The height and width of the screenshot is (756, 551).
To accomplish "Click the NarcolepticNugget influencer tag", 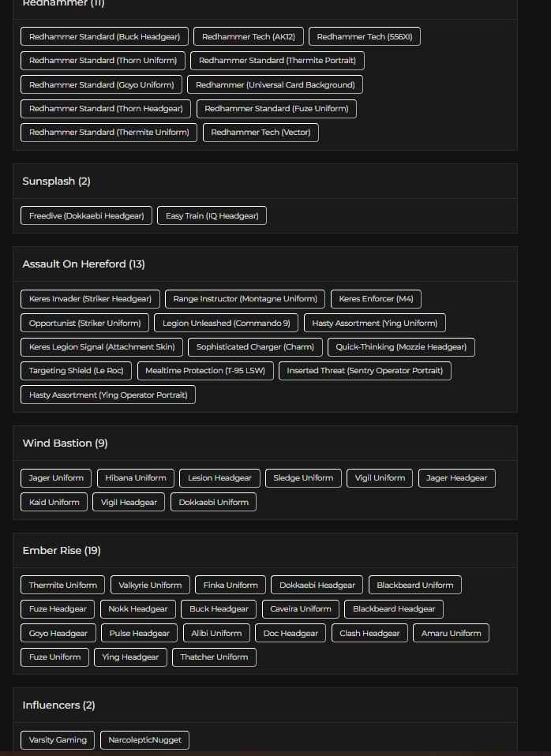I will pyautogui.click(x=144, y=740).
